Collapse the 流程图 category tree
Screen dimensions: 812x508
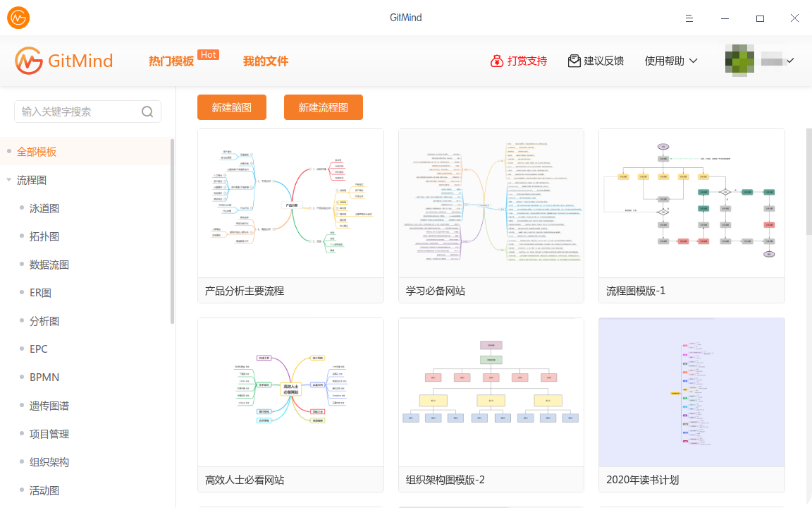(x=8, y=180)
